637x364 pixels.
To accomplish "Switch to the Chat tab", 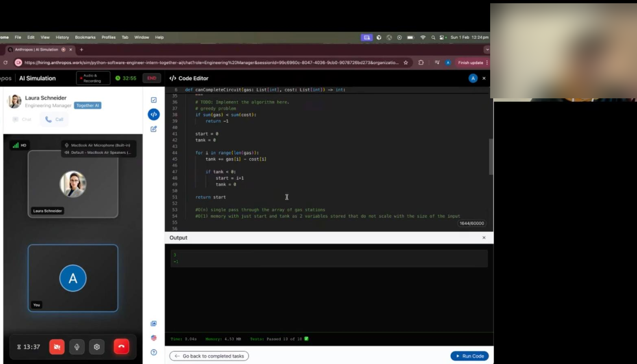I will coord(22,119).
